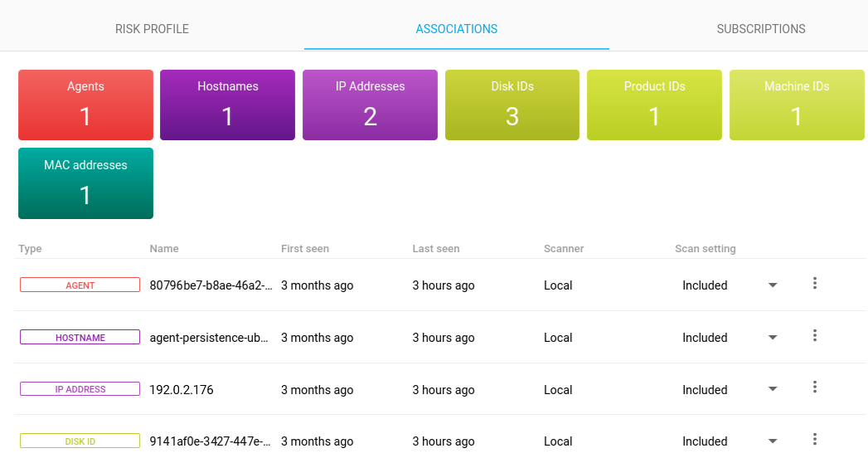Open the Machine IDs summary card
The image size is (868, 463).
[797, 105]
